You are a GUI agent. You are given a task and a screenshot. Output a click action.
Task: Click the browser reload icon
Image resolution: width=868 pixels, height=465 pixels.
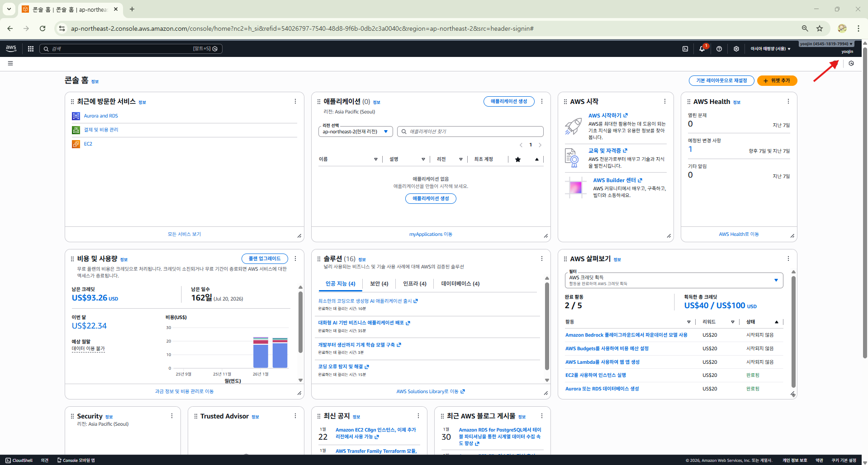[x=43, y=28]
